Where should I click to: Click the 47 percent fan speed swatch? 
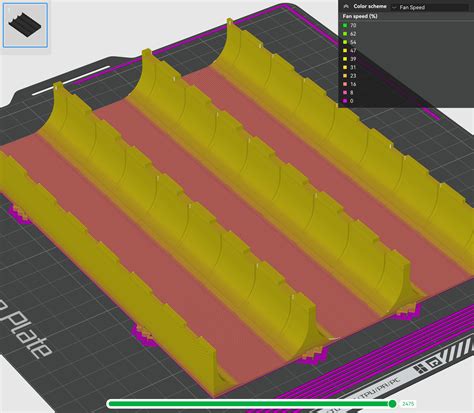[345, 50]
